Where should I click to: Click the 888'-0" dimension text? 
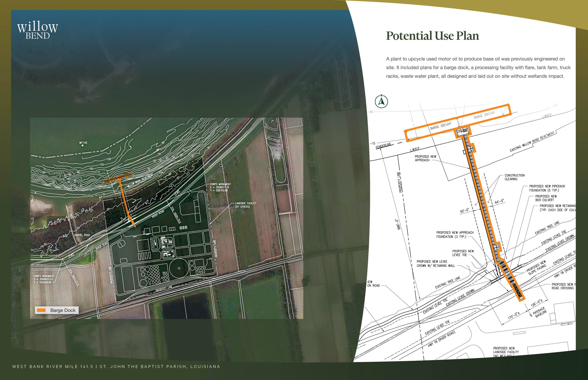coord(397,224)
